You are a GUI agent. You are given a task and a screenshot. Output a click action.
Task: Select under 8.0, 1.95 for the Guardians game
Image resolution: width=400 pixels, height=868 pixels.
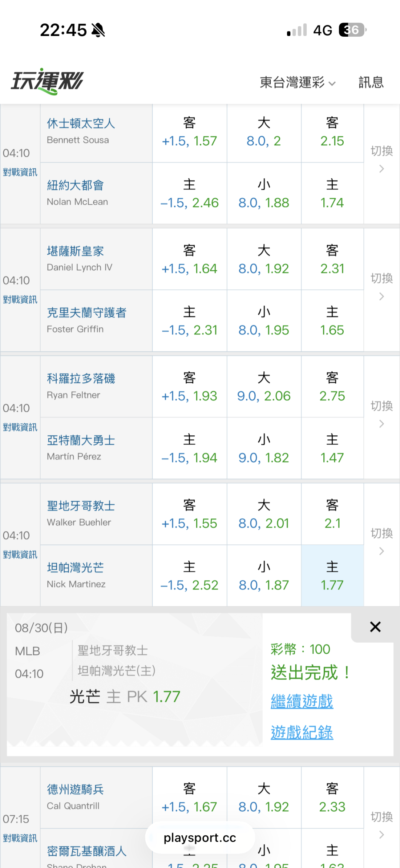click(x=264, y=321)
